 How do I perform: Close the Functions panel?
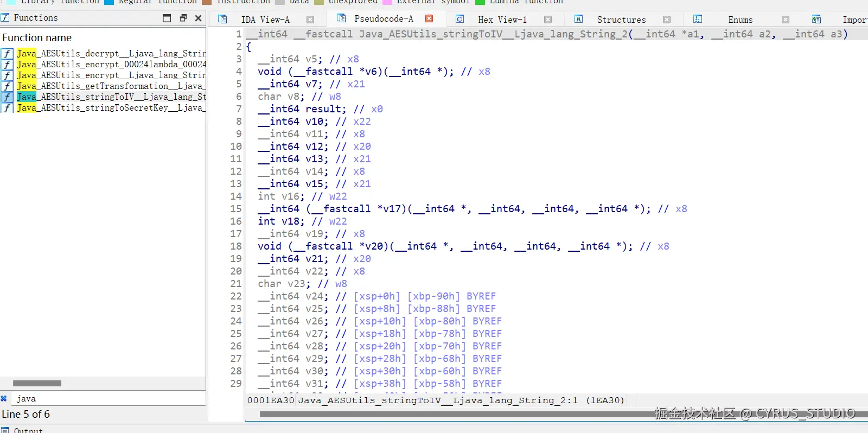coord(199,18)
